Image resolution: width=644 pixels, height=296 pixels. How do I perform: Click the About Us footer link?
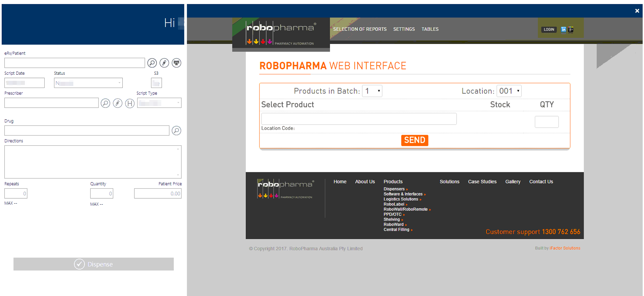tap(365, 182)
